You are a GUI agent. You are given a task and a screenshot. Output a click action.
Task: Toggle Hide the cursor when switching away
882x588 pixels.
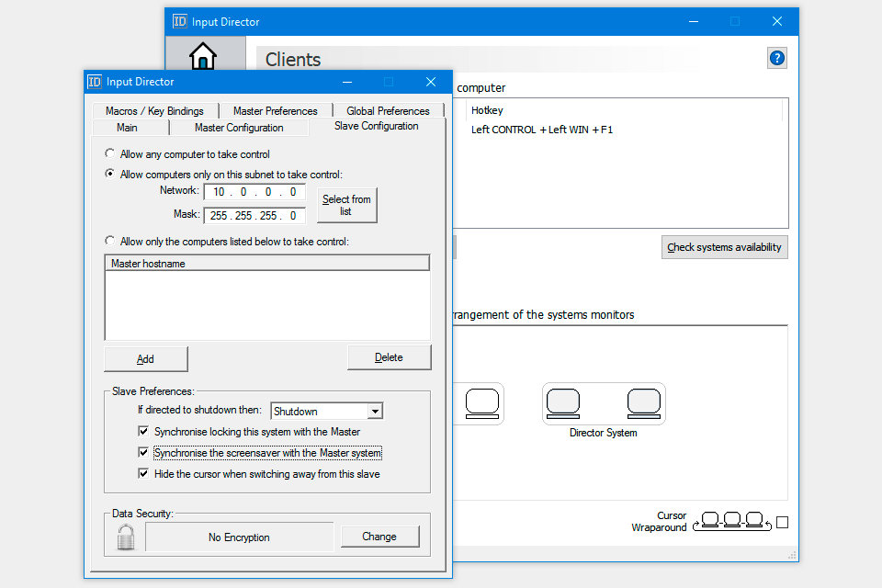coord(143,473)
